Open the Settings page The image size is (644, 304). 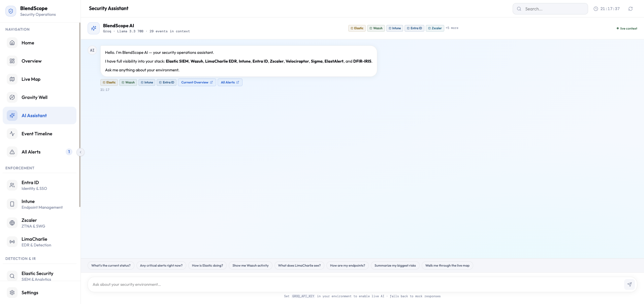40,293
